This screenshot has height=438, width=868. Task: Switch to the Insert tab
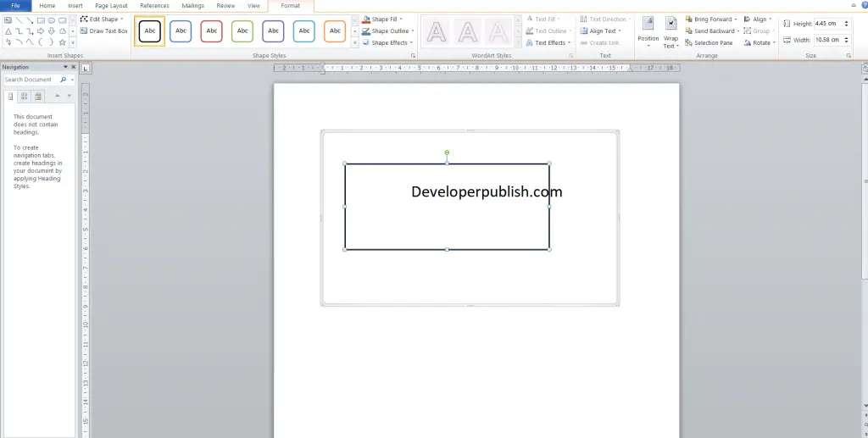click(75, 6)
